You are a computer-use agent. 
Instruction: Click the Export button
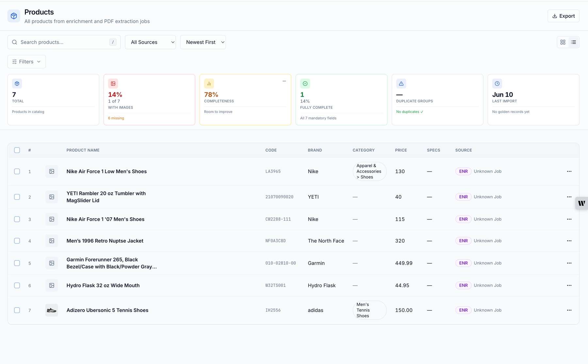[563, 16]
